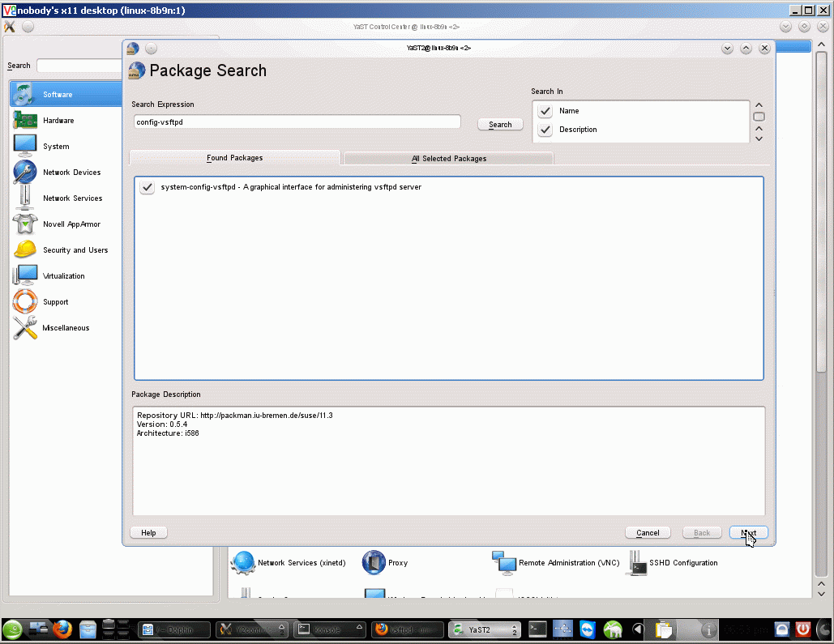Viewport: 834px width, 644px height.
Task: Select "Repository URL" line in description
Action: click(x=234, y=416)
